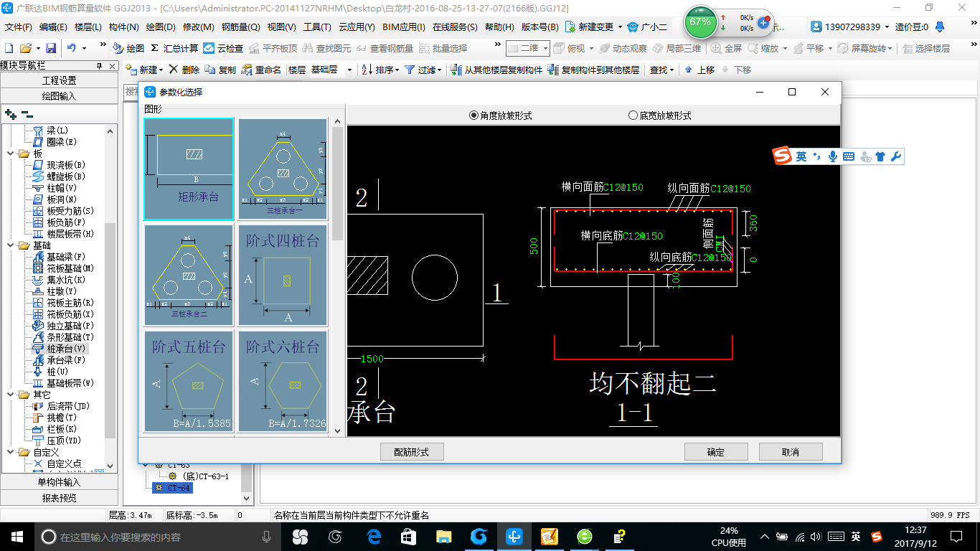
Task: Collapse the 基础 folder in tree
Action: coord(9,245)
